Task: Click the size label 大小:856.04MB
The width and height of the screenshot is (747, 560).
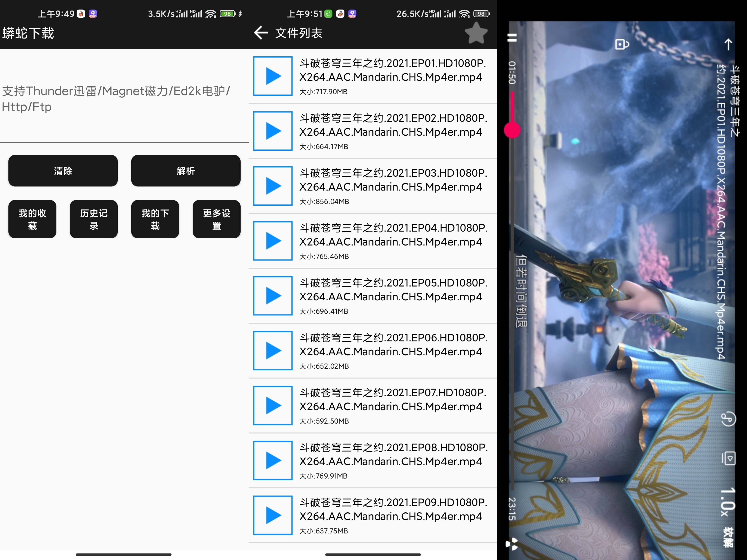Action: click(x=324, y=201)
